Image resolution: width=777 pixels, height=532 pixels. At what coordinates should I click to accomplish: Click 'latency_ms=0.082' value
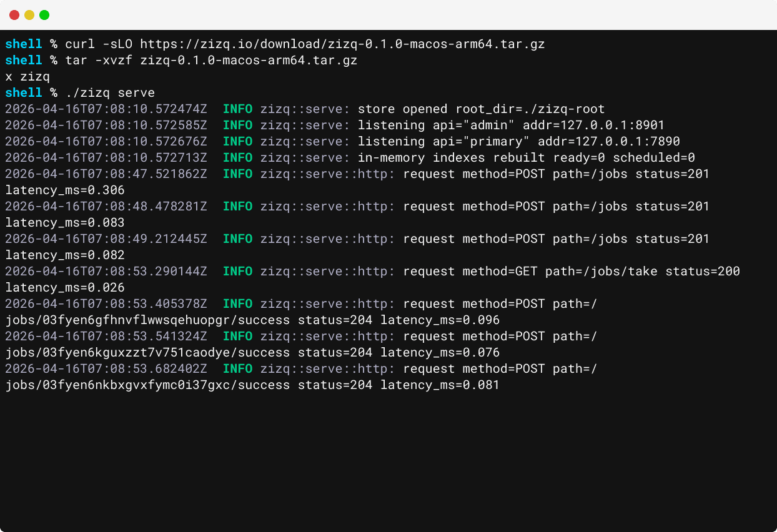[x=65, y=255]
